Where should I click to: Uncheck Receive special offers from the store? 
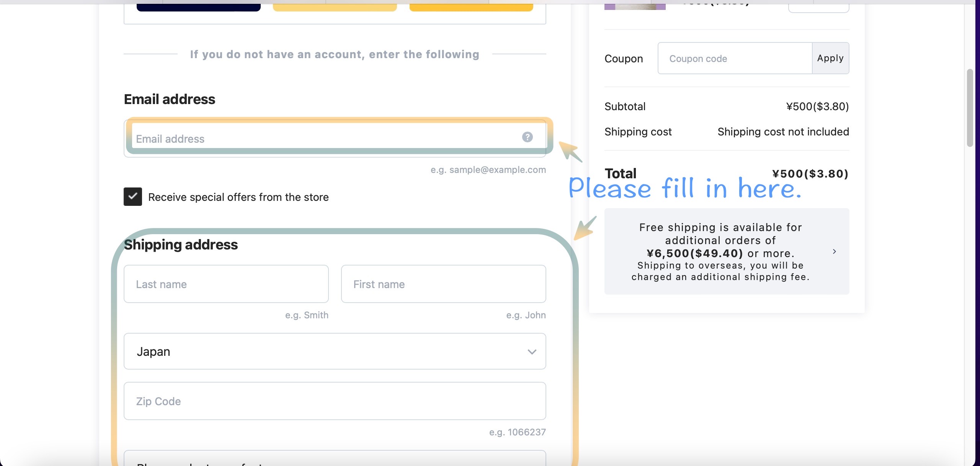(x=133, y=197)
